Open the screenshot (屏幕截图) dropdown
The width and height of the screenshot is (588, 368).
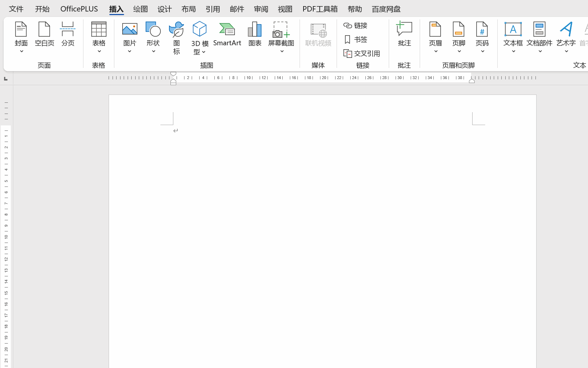pos(282,51)
